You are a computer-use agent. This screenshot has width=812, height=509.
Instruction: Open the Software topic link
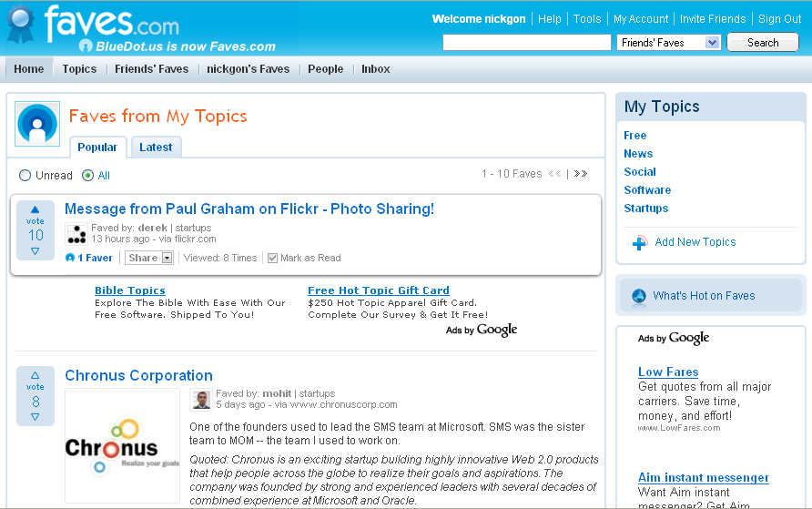click(x=647, y=190)
